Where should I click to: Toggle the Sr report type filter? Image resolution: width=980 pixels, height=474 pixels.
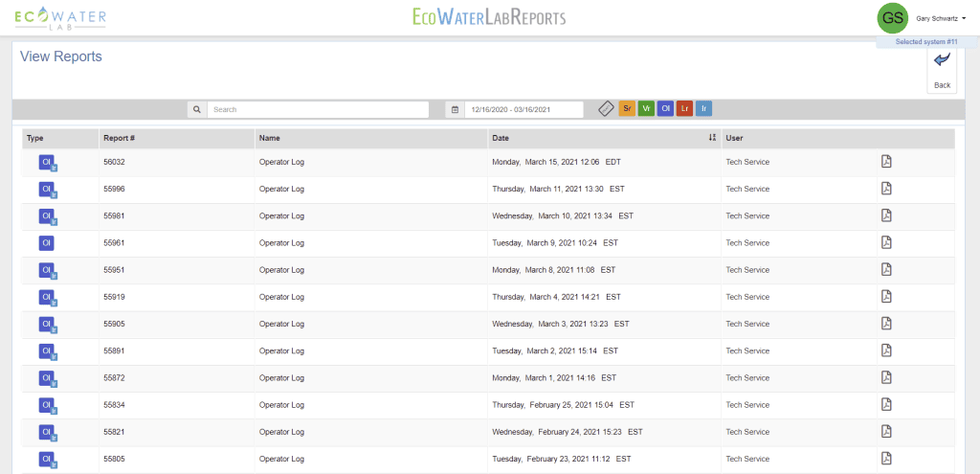[x=627, y=109]
